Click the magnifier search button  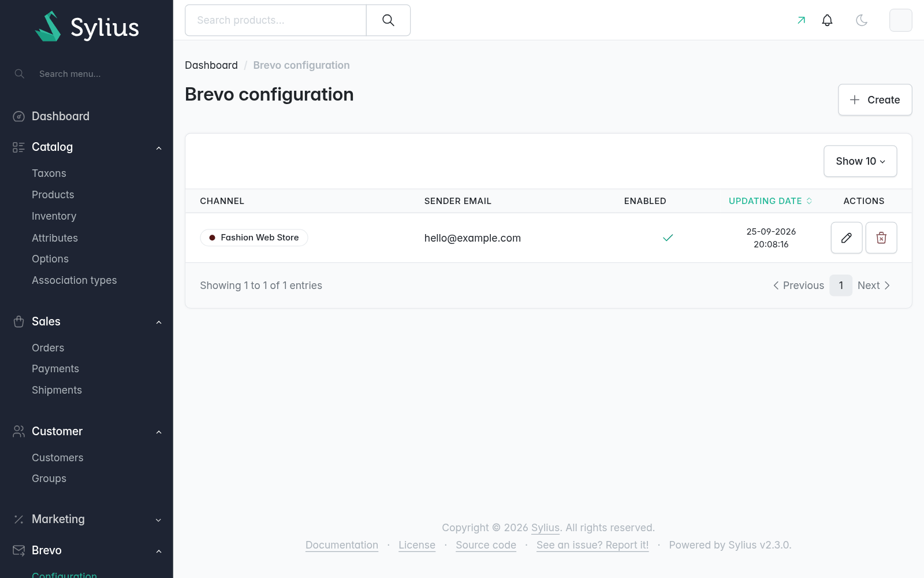pyautogui.click(x=388, y=20)
